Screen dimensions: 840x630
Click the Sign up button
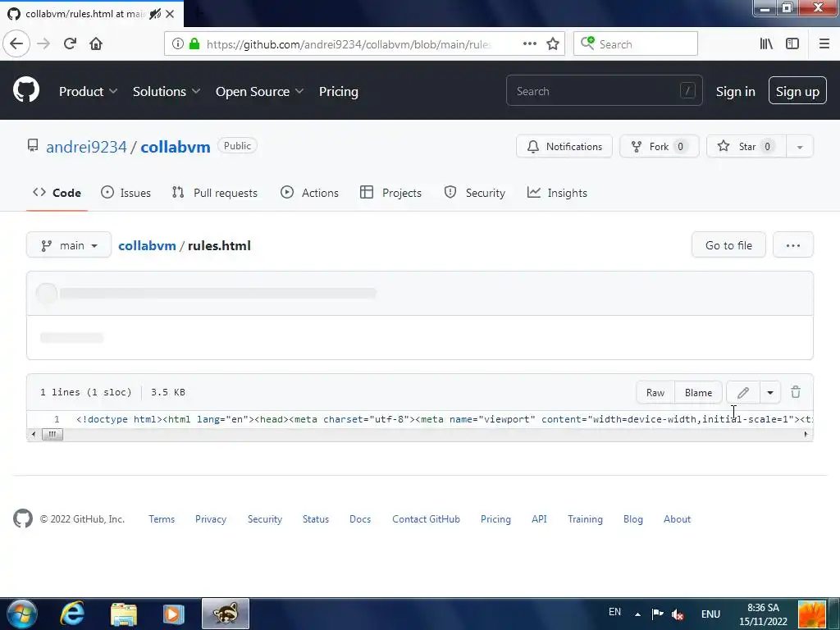pos(797,90)
